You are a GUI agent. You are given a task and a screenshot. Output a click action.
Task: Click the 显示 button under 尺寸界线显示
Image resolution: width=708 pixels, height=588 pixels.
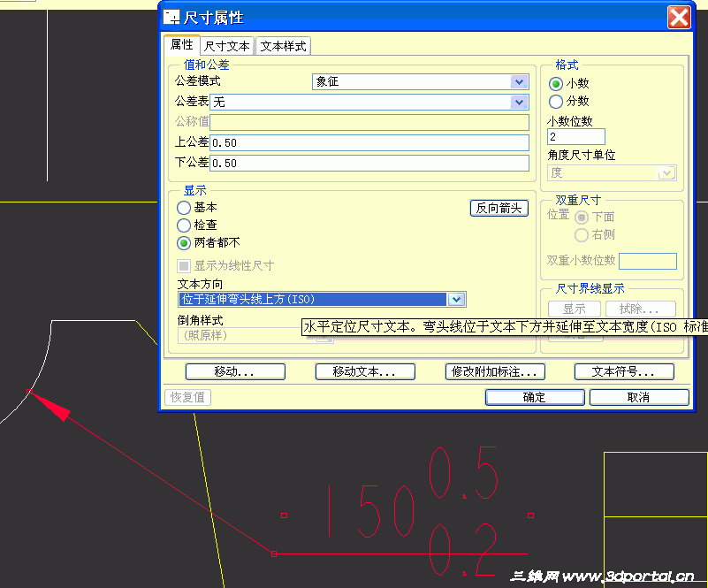574,309
